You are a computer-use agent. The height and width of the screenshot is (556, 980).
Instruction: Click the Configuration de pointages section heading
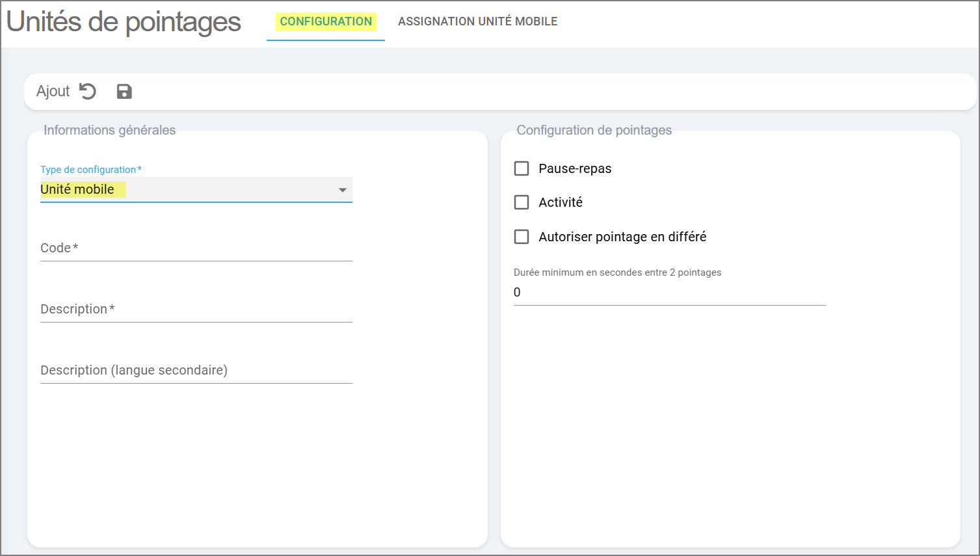594,130
